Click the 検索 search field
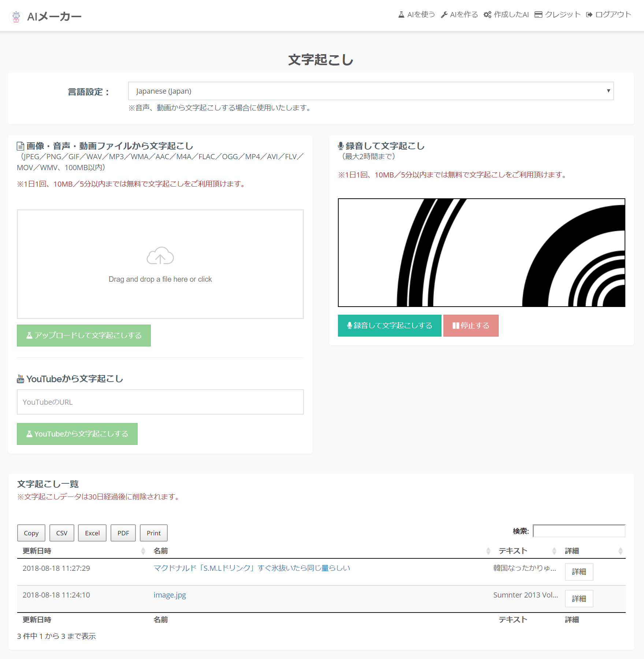This screenshot has width=644, height=659. 579,531
